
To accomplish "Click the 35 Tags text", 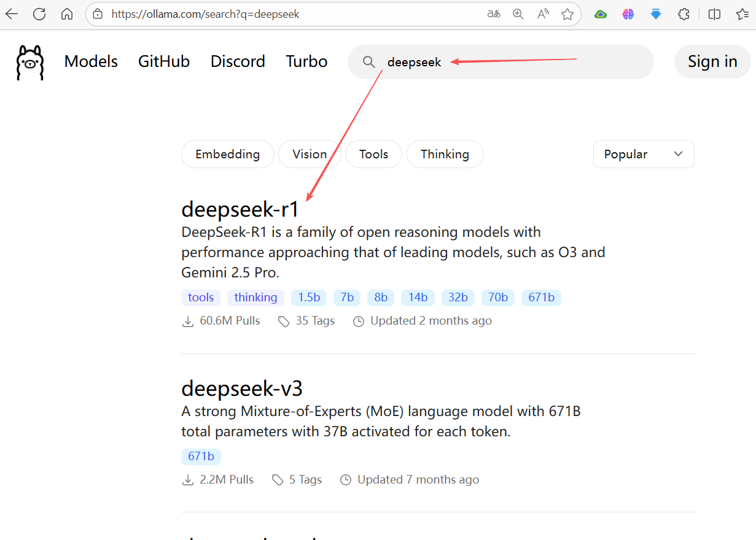I will click(x=315, y=321).
